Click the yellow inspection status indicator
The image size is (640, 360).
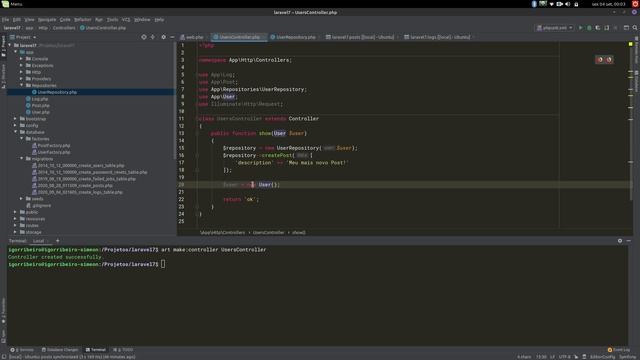(x=631, y=44)
